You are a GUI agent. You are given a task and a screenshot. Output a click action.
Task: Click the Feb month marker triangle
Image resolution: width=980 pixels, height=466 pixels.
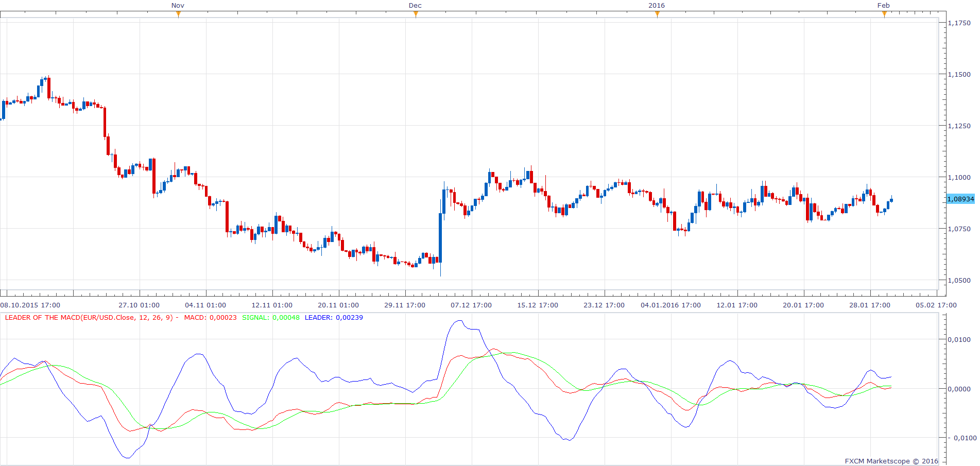[884, 14]
